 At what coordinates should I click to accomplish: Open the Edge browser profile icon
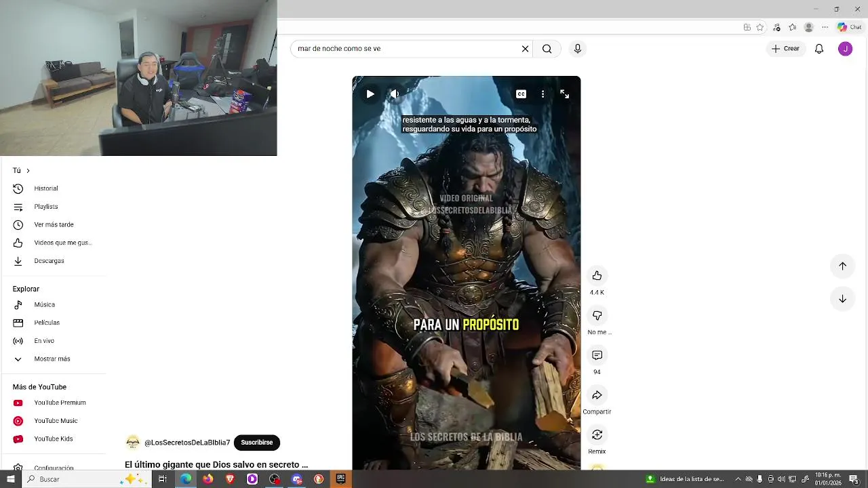click(x=808, y=28)
